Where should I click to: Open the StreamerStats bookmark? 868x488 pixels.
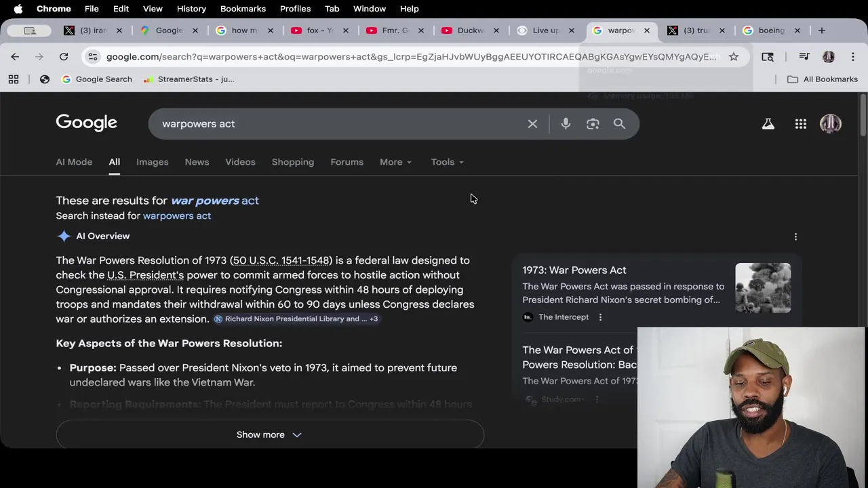point(189,79)
